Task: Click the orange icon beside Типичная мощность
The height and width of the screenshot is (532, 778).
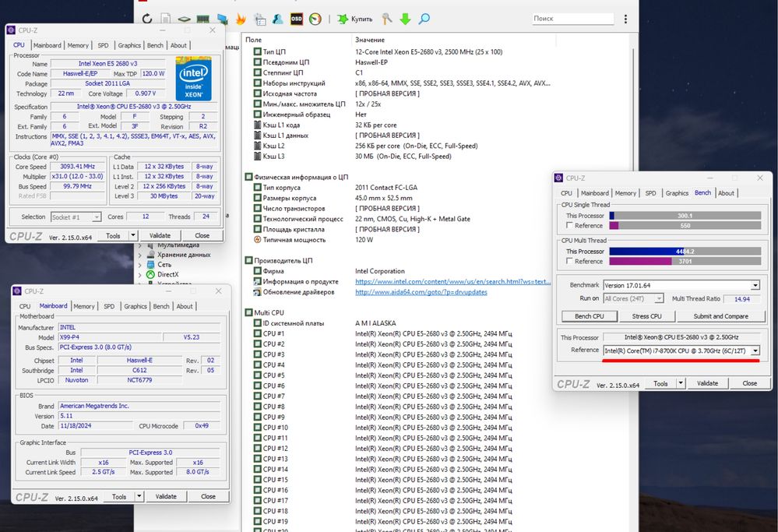Action: pyautogui.click(x=257, y=240)
